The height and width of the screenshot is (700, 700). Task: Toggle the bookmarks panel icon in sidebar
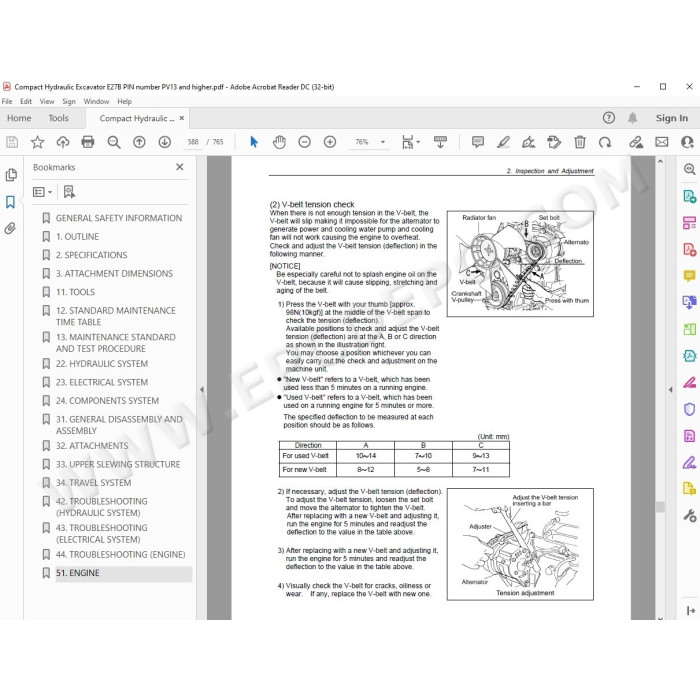click(10, 202)
